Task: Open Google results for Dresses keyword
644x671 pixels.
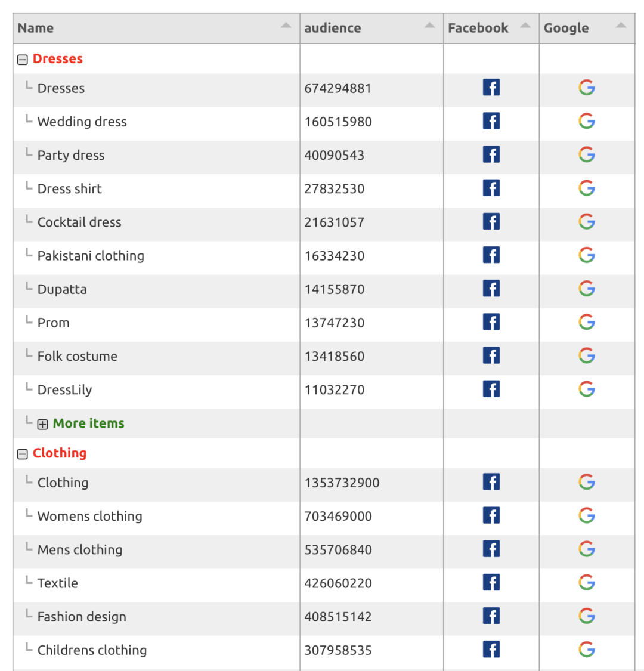Action: coord(586,87)
